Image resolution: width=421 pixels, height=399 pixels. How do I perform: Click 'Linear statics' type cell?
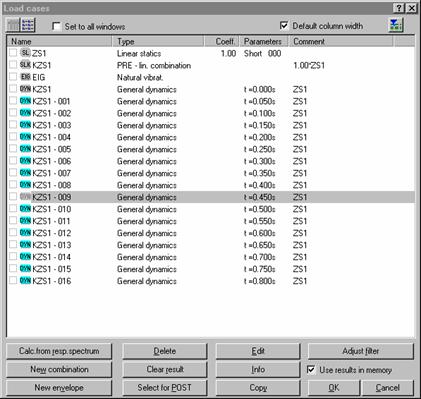139,53
